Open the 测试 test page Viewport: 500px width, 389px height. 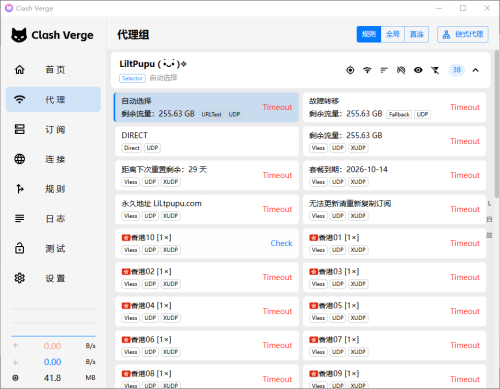(x=53, y=248)
